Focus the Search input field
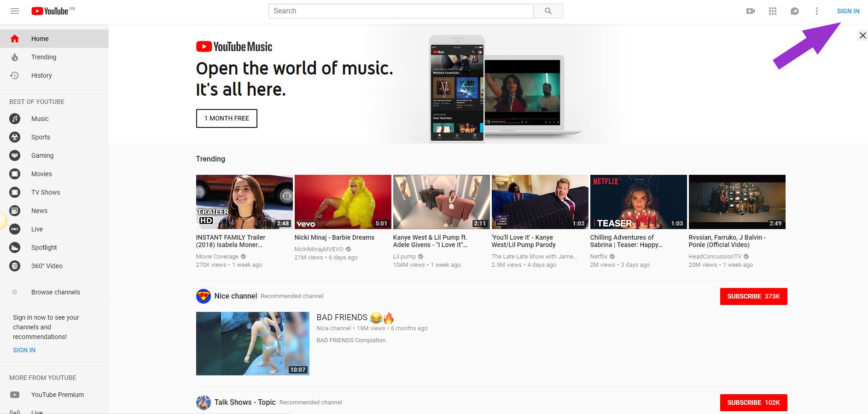Viewport: 868px width, 414px height. [x=401, y=11]
